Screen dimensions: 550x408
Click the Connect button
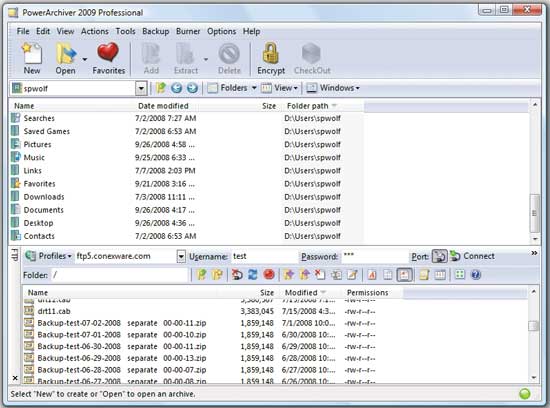(x=473, y=256)
